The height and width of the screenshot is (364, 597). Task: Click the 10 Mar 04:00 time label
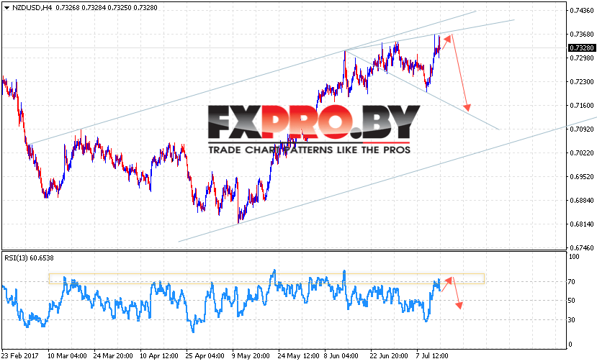pos(67,356)
